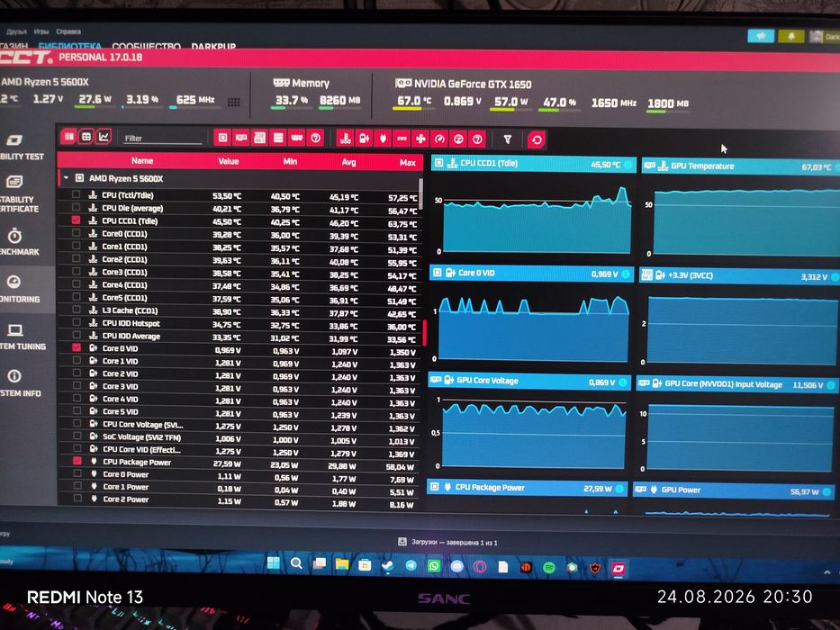Image resolution: width=840 pixels, height=630 pixels.
Task: Open the Stability Certificate sidebar section
Action: click(x=19, y=193)
